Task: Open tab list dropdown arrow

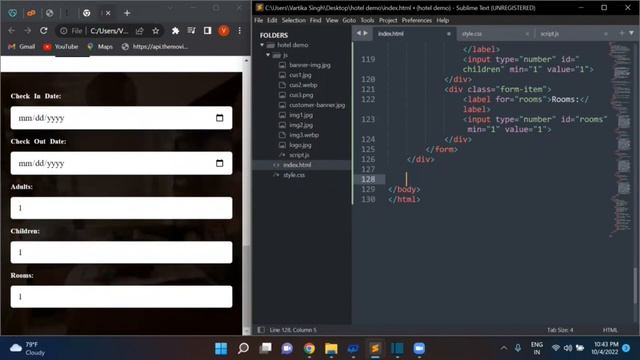Action: 631,33
